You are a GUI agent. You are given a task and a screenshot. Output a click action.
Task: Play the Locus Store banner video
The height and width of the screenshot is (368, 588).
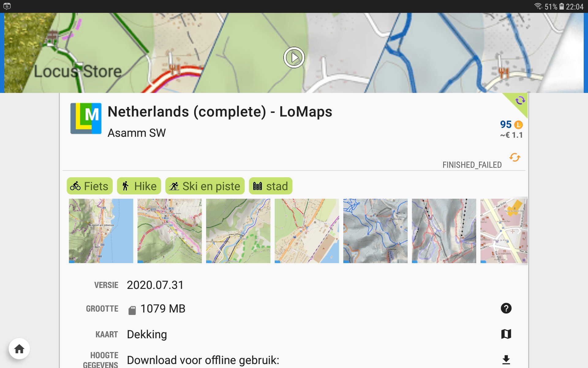[x=294, y=57]
